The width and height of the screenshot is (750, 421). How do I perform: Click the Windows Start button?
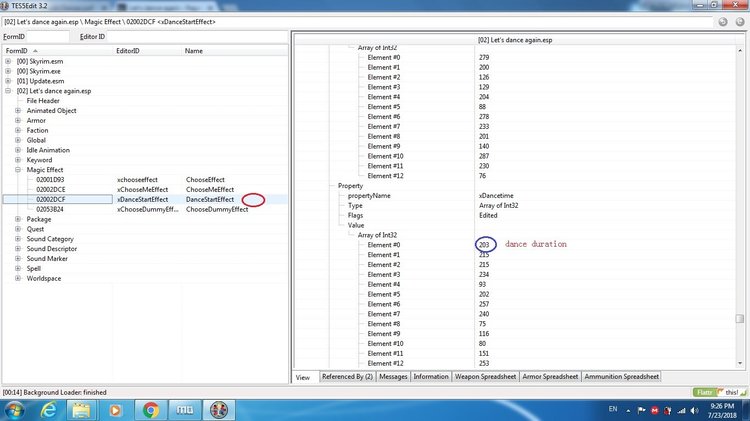pyautogui.click(x=14, y=410)
